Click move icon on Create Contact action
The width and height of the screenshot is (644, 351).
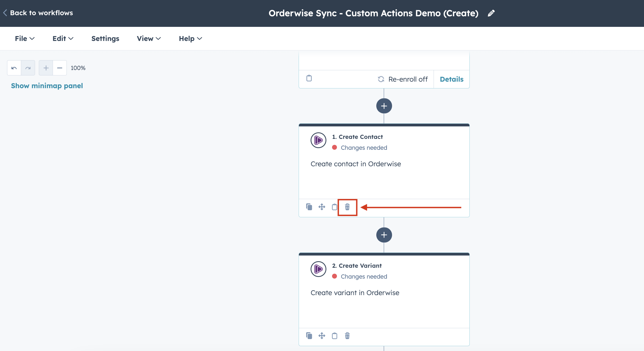pyautogui.click(x=322, y=207)
